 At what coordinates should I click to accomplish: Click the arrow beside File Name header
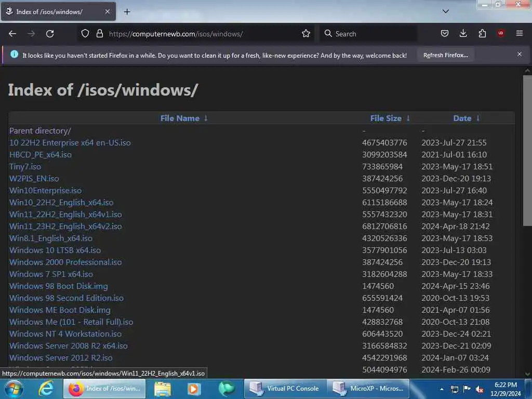[206, 118]
